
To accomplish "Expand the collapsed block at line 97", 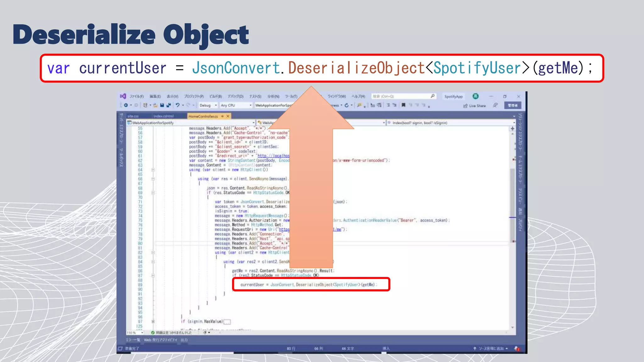I will (153, 321).
